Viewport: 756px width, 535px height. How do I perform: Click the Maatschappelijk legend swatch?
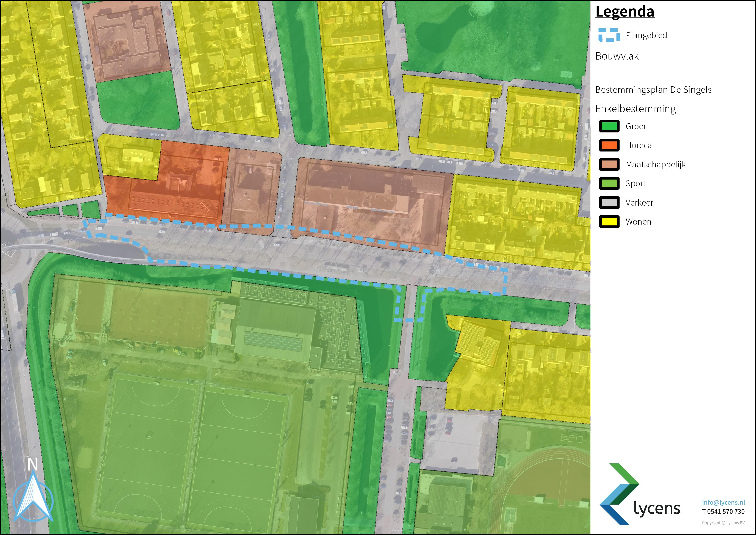tap(609, 164)
